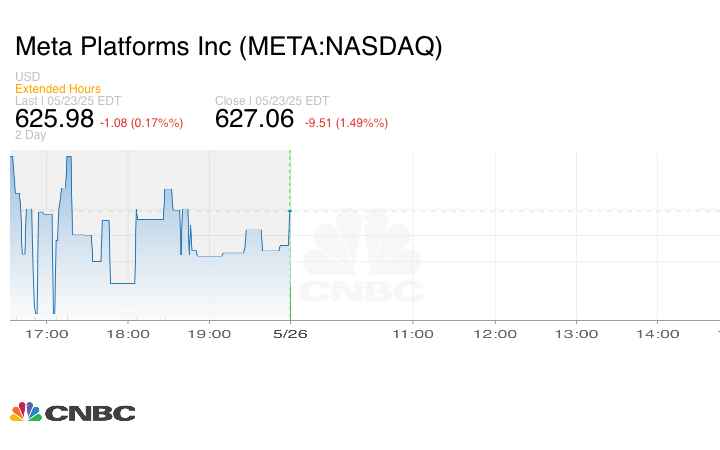
Task: Click the -9.51 (1.49%) change value
Action: click(x=346, y=123)
